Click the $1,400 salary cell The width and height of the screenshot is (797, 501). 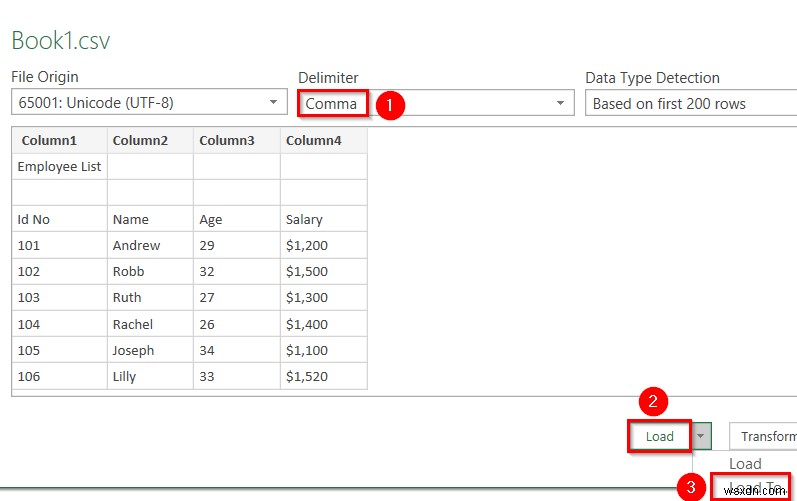coord(324,324)
